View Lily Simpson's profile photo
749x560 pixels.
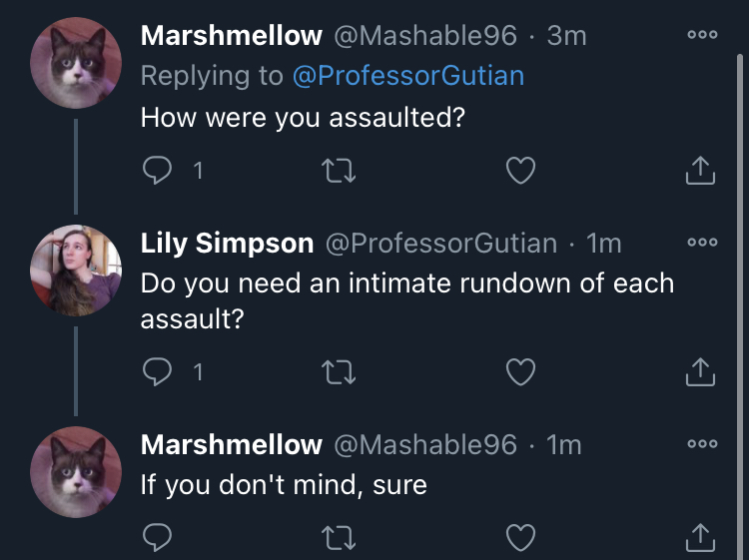click(x=76, y=271)
